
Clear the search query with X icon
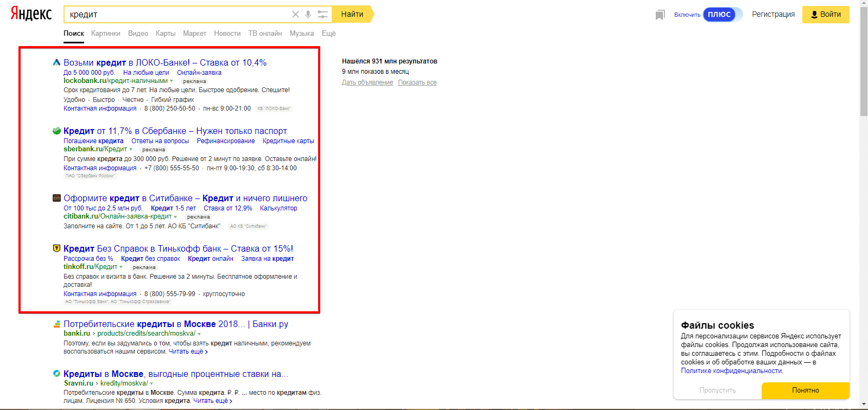click(295, 15)
